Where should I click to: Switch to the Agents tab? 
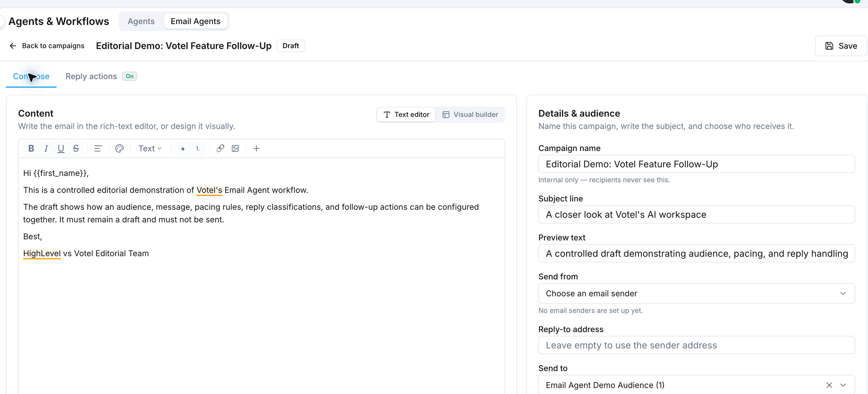click(141, 21)
